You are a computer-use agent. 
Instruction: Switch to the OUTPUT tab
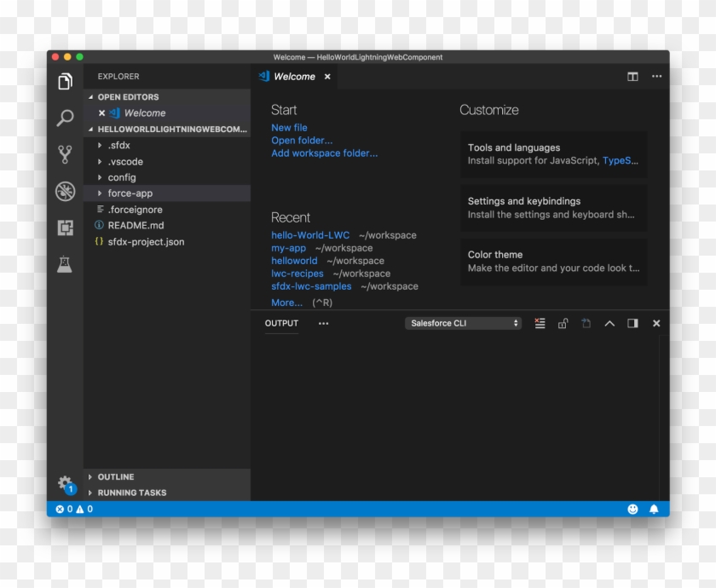click(x=281, y=323)
